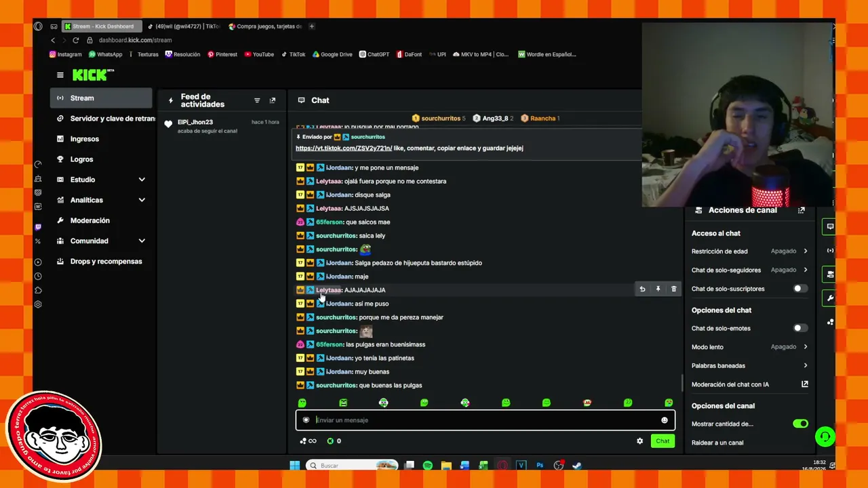
Task: Open the Kick hamburger menu
Action: (x=60, y=75)
